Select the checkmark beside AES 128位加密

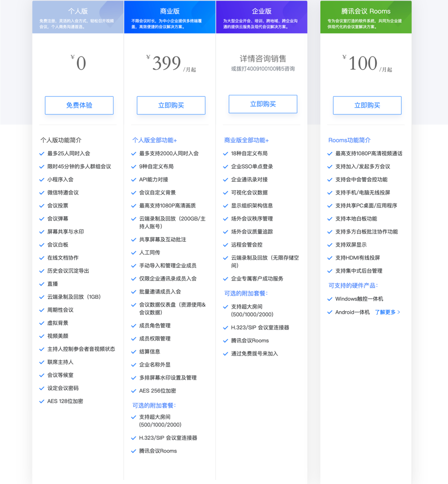tap(41, 401)
